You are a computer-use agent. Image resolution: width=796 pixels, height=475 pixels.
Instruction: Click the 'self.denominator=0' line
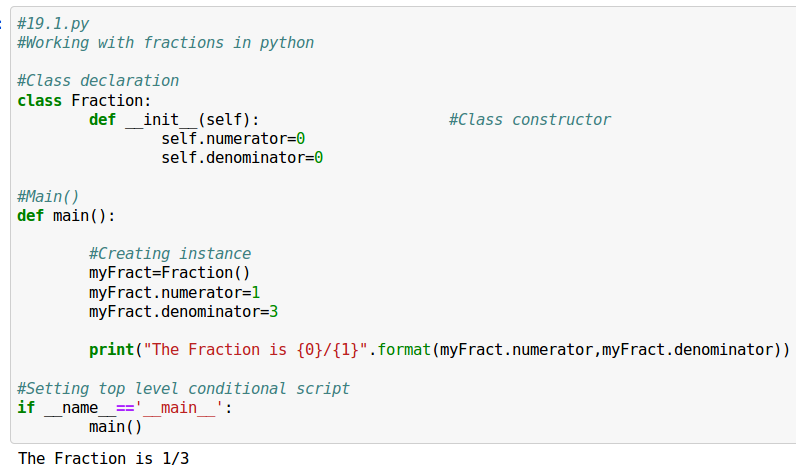[x=241, y=158]
